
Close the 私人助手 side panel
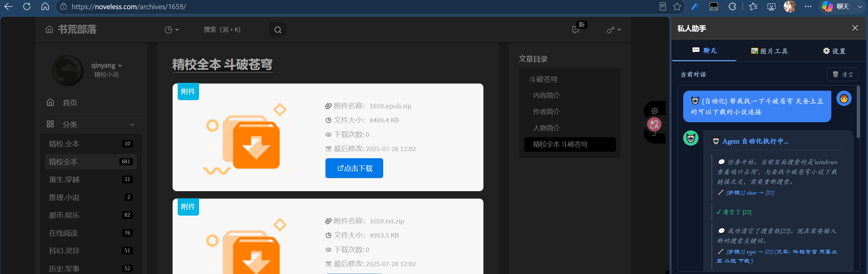tap(855, 28)
